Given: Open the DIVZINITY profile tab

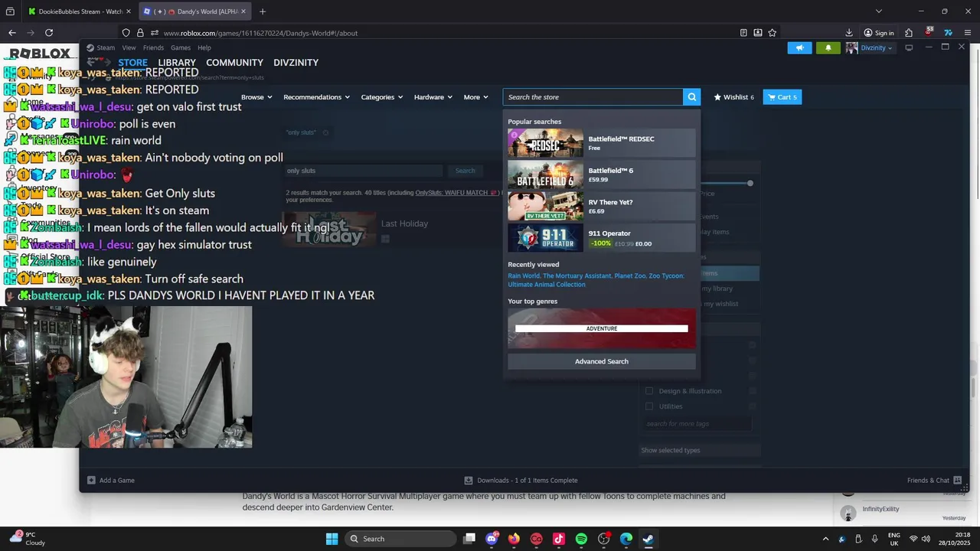Looking at the screenshot, I should tap(296, 63).
